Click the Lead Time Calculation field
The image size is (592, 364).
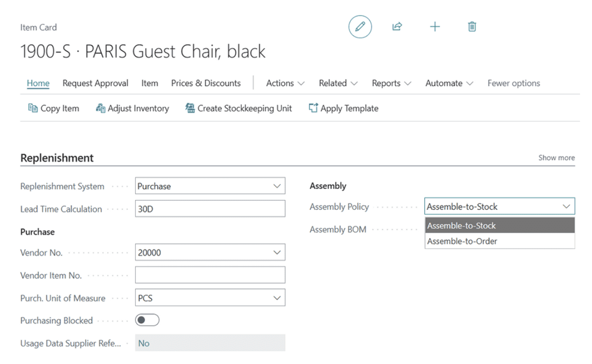point(210,209)
